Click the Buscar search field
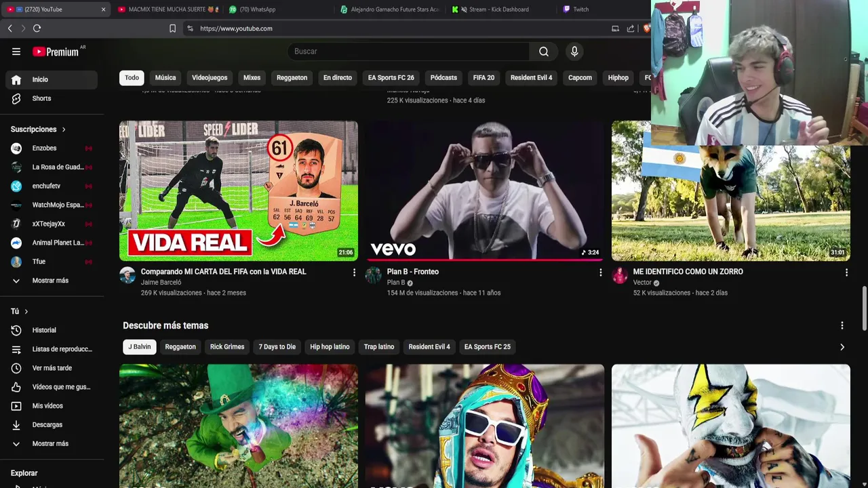868x488 pixels. [x=408, y=52]
